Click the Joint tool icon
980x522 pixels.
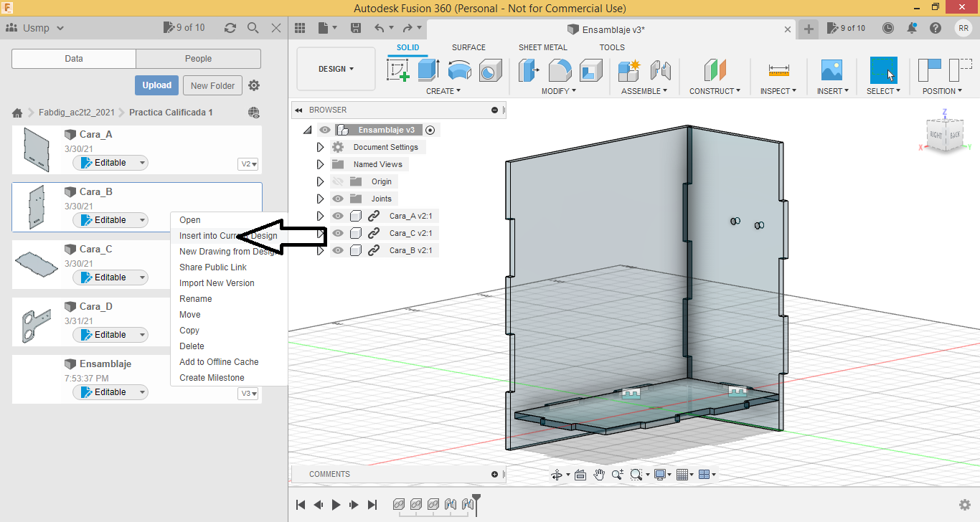coord(660,71)
